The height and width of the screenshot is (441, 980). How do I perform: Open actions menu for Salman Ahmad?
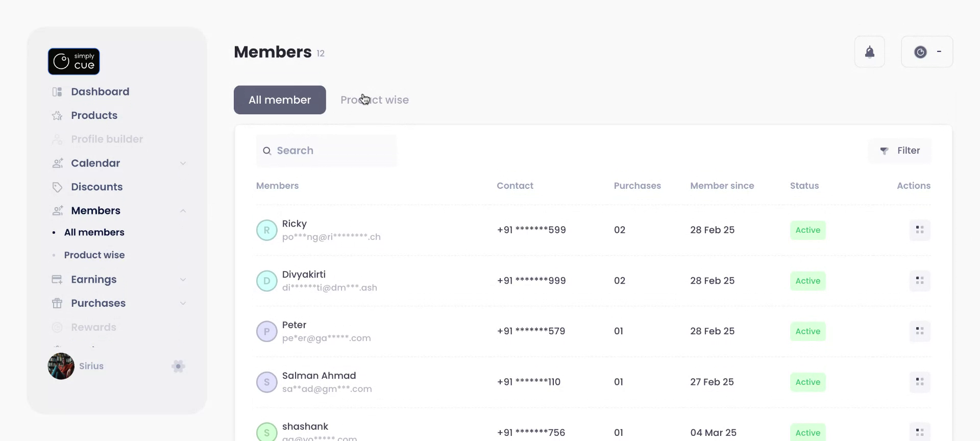(919, 382)
